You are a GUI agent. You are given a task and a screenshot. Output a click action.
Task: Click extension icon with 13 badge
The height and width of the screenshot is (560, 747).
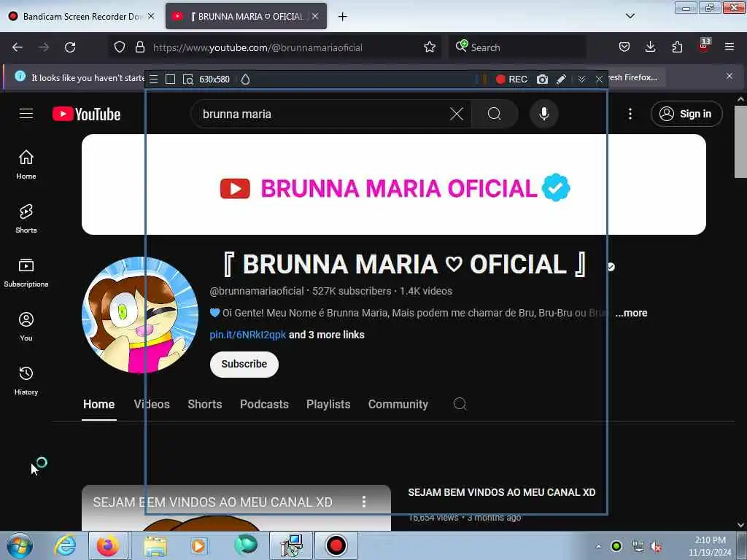704,46
